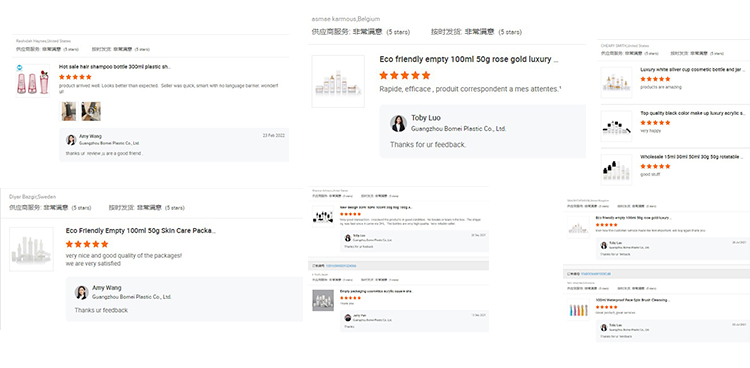Open gray thumbnail beside Empty packaging review
The width and height of the screenshot is (750, 368).
tap(323, 301)
